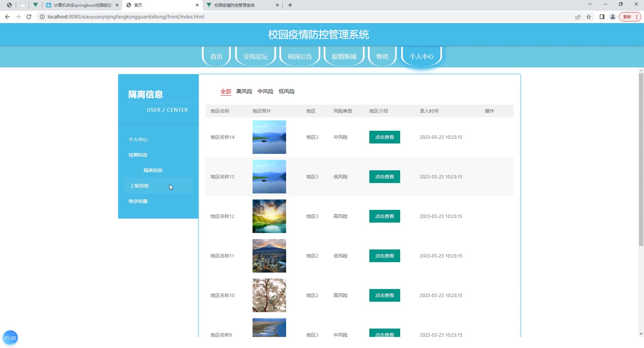The image size is (644, 348).
Task: Open the sunset lake photo of 地区名称12
Action: point(269,216)
